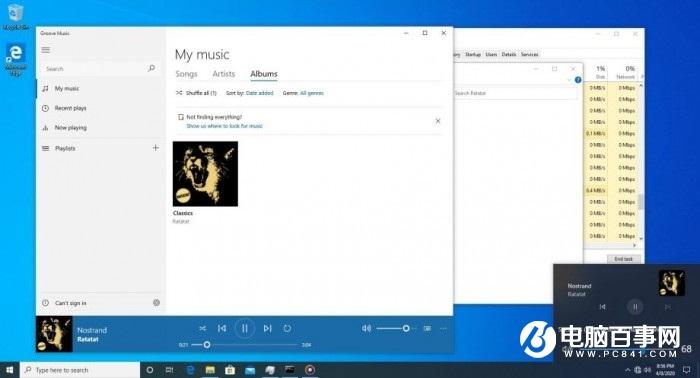Create a new playlist with the plus icon
This screenshot has width=700, height=378.
tap(155, 148)
